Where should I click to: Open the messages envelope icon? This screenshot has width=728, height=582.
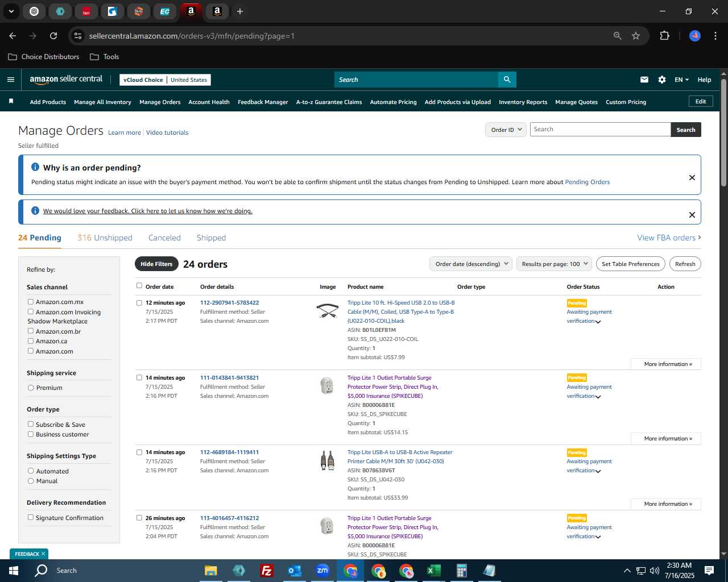(644, 80)
